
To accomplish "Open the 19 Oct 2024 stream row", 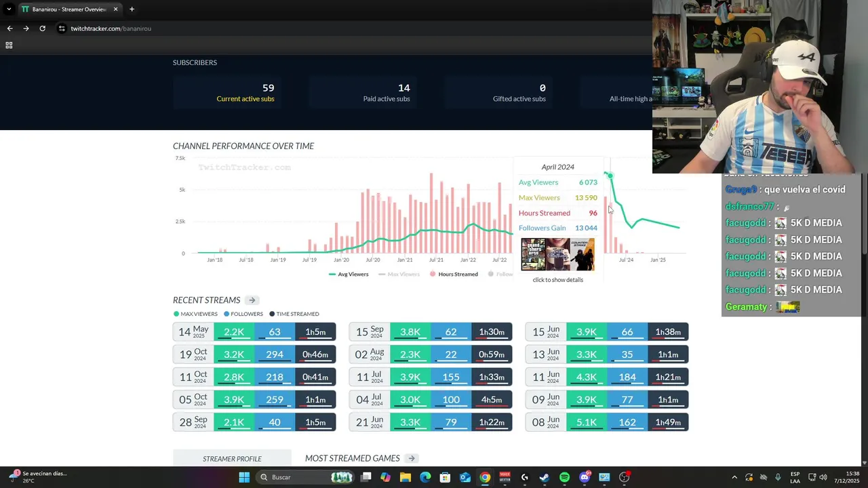I will (x=254, y=354).
